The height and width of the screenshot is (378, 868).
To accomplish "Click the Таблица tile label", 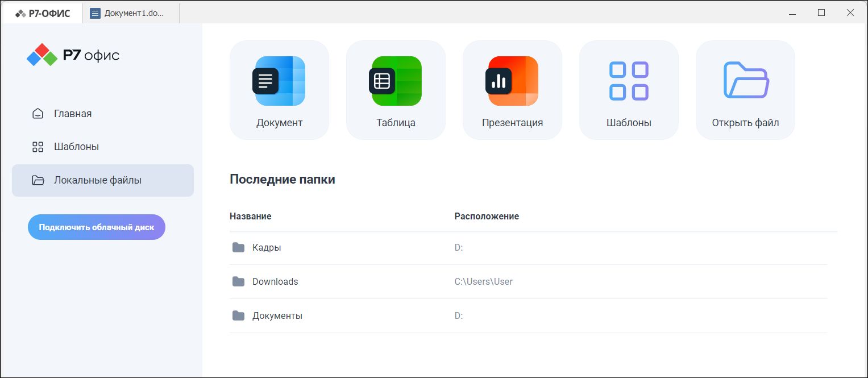I will (396, 123).
